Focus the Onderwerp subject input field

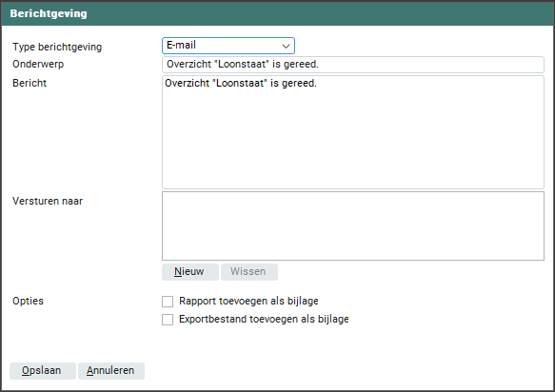[x=353, y=65]
